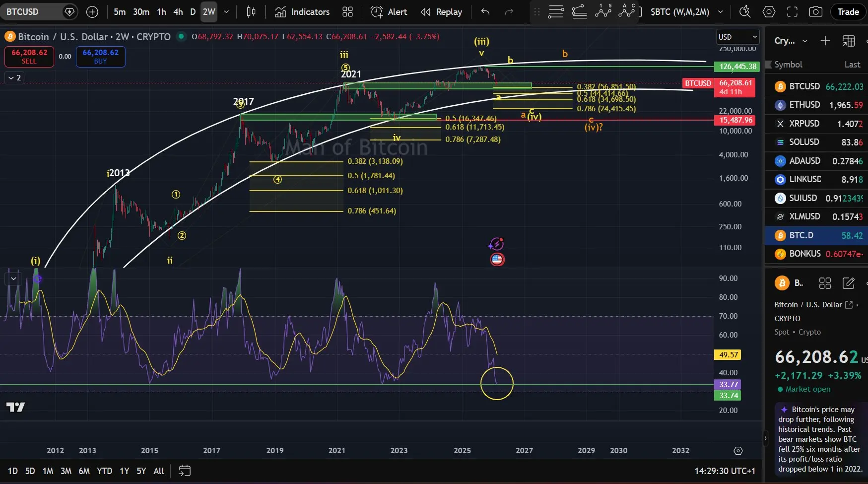Grab the favorites toolbar drag handle
This screenshot has width=868, height=484.
click(x=536, y=12)
